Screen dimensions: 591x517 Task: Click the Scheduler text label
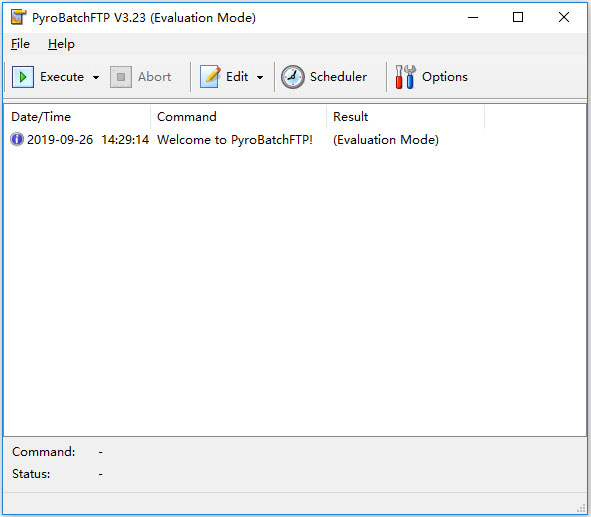338,77
